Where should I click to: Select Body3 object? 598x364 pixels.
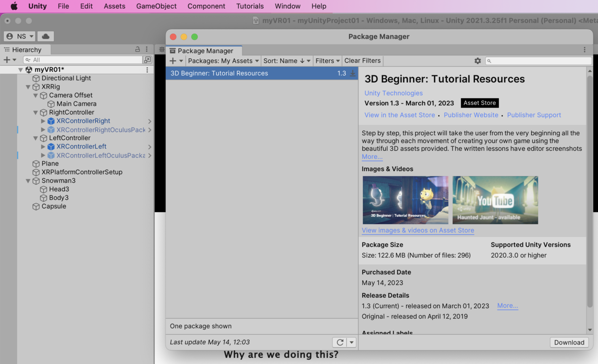(x=59, y=198)
